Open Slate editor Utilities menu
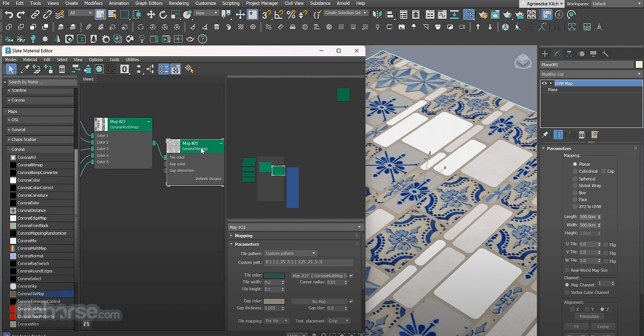The image size is (644, 336). pos(132,60)
